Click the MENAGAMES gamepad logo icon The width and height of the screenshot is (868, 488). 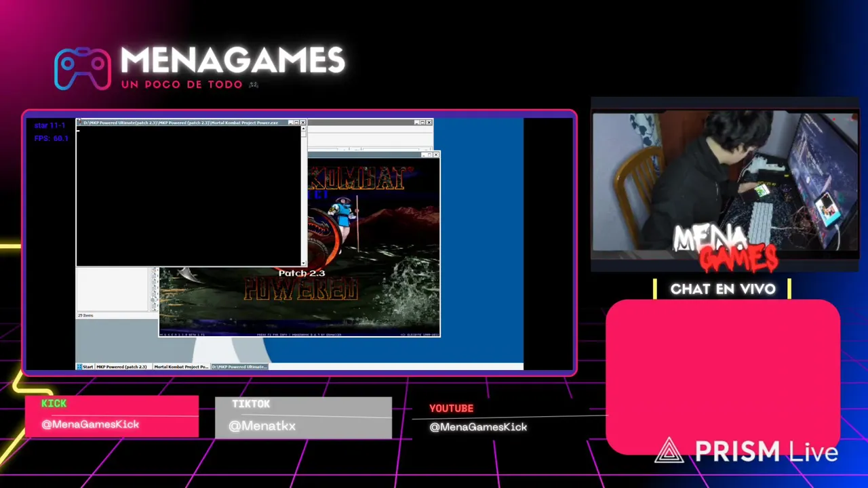coord(83,68)
